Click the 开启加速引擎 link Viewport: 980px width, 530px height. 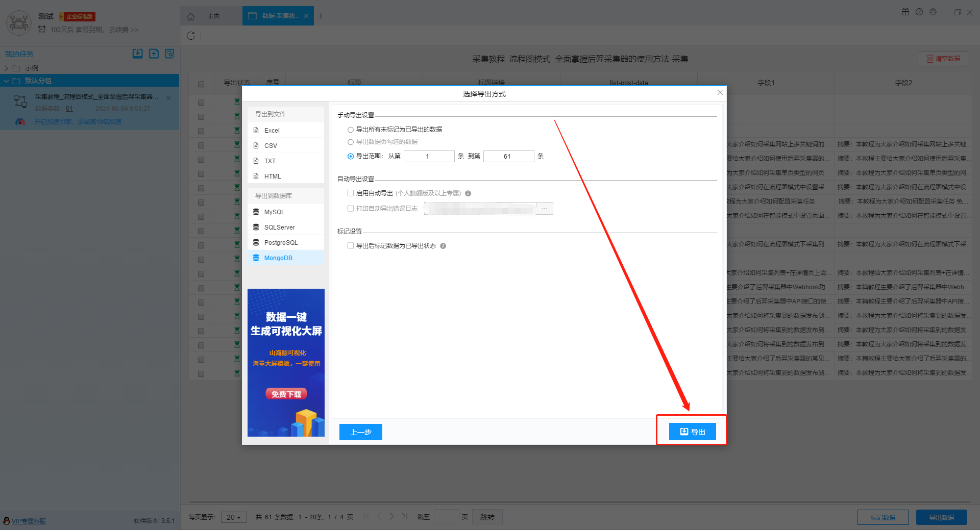[x=78, y=122]
